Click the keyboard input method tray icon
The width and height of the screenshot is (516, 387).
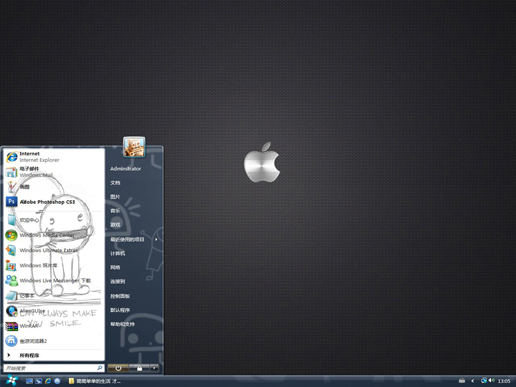click(x=462, y=381)
